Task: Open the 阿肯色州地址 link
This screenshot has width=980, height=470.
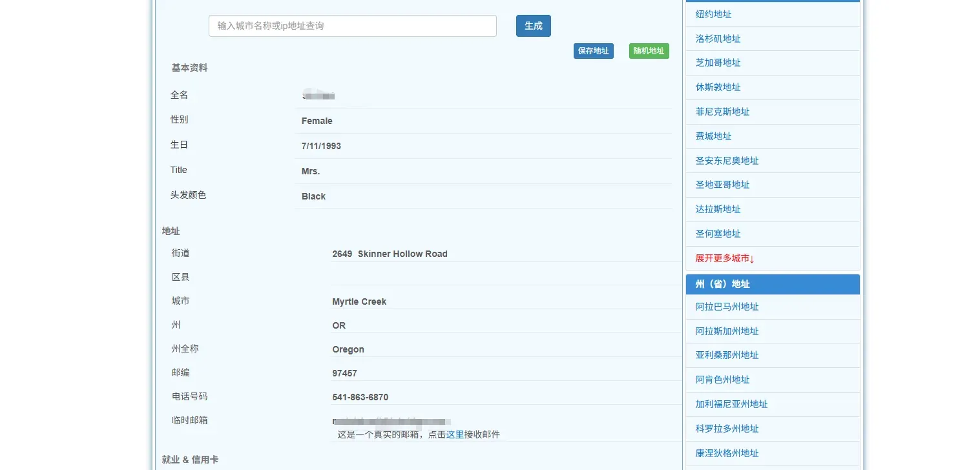Action: [x=722, y=380]
